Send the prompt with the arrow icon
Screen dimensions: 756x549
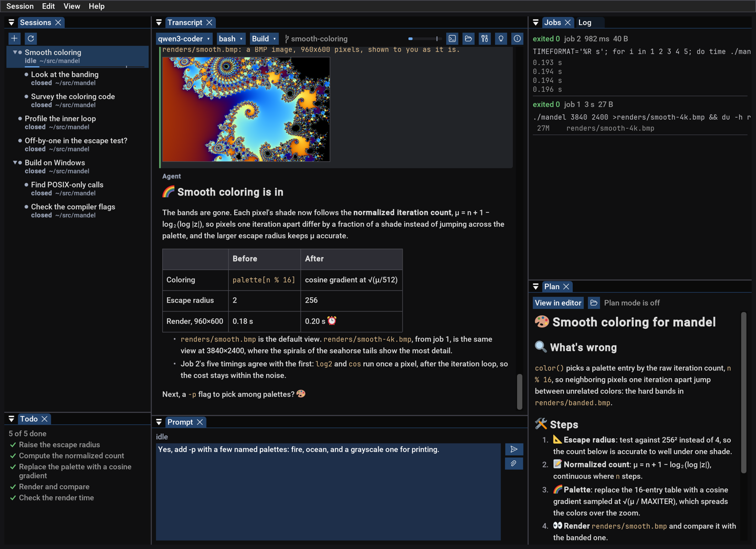point(514,449)
